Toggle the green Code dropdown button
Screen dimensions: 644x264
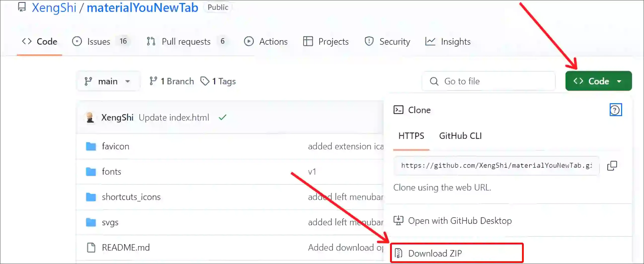(x=598, y=81)
